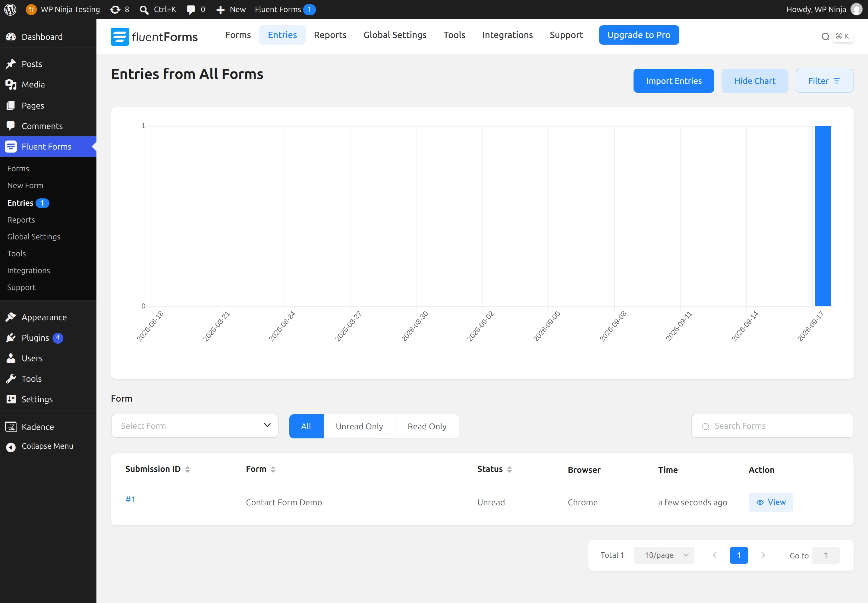Open the Ctrl+K search magnifier icon
The width and height of the screenshot is (868, 603).
[x=144, y=10]
